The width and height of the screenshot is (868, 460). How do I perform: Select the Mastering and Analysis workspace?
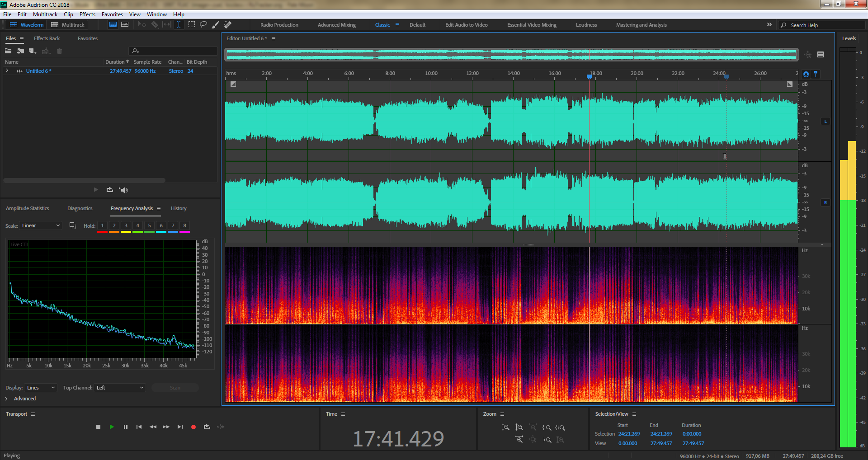641,25
